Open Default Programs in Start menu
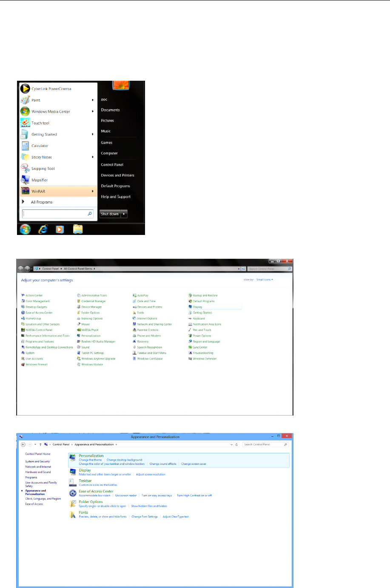This screenshot has width=390, height=588. (116, 186)
